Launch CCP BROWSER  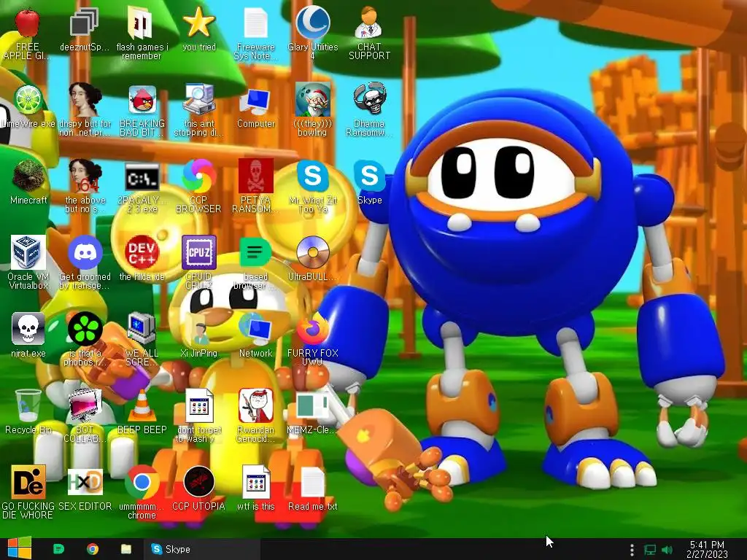click(x=198, y=176)
